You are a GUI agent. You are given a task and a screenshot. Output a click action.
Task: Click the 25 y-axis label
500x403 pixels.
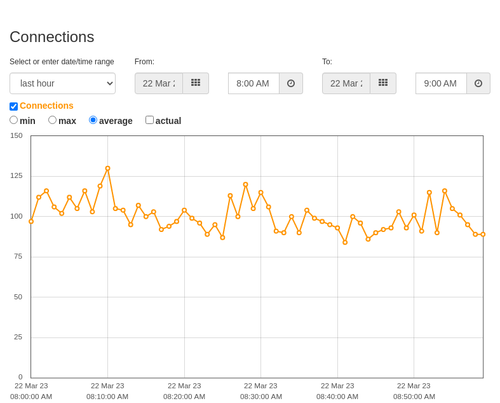18,337
